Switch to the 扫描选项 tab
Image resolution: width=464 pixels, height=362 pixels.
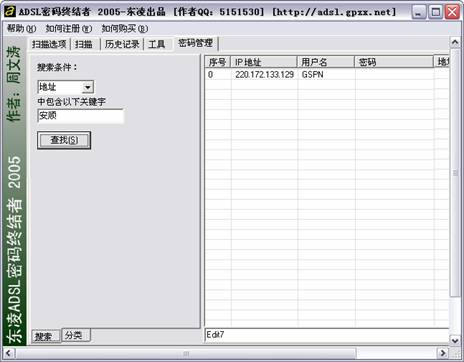49,44
